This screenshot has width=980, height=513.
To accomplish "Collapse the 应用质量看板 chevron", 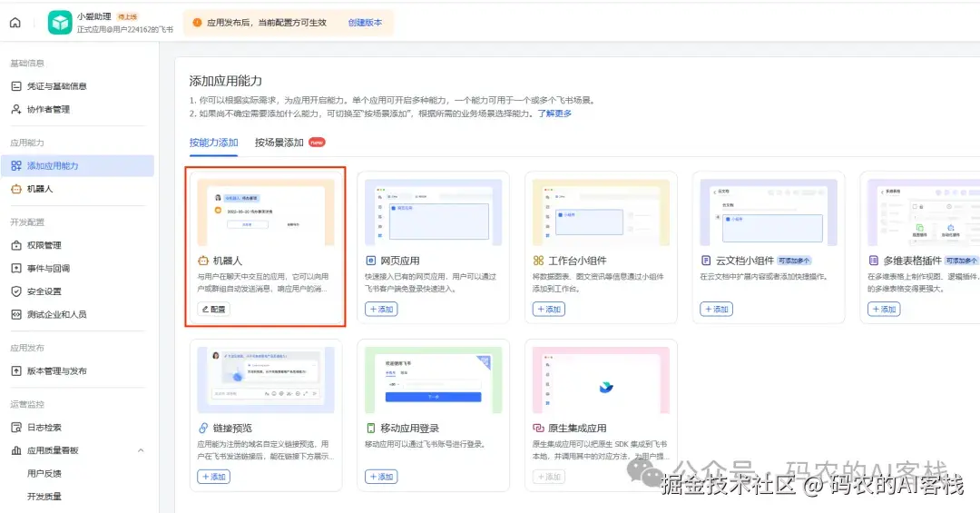I will click(141, 450).
